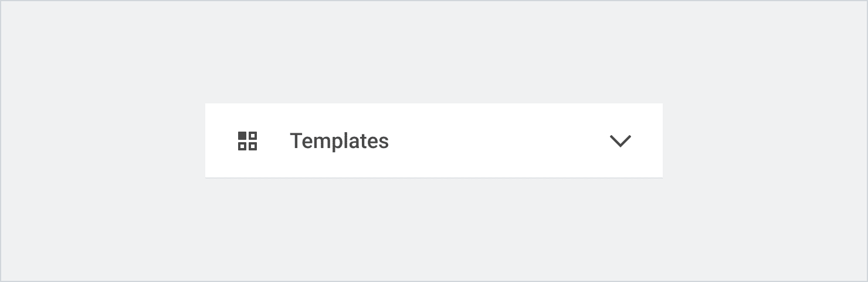Image resolution: width=868 pixels, height=282 pixels.
Task: Show Templates contents using the down arrow
Action: 620,141
